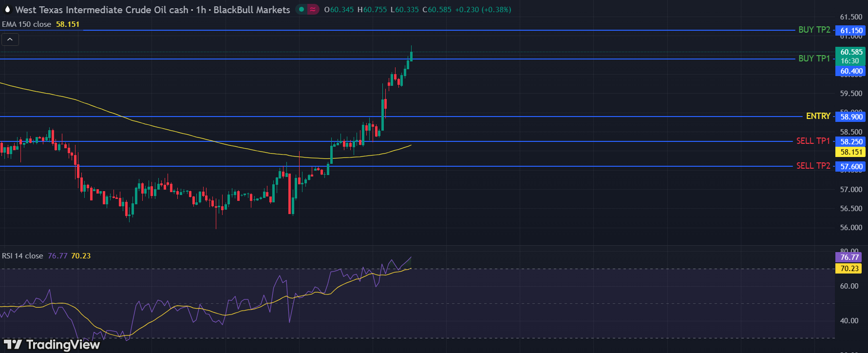
Task: Open the West Texas Intermediate Crude Oil title
Action: click(x=101, y=10)
